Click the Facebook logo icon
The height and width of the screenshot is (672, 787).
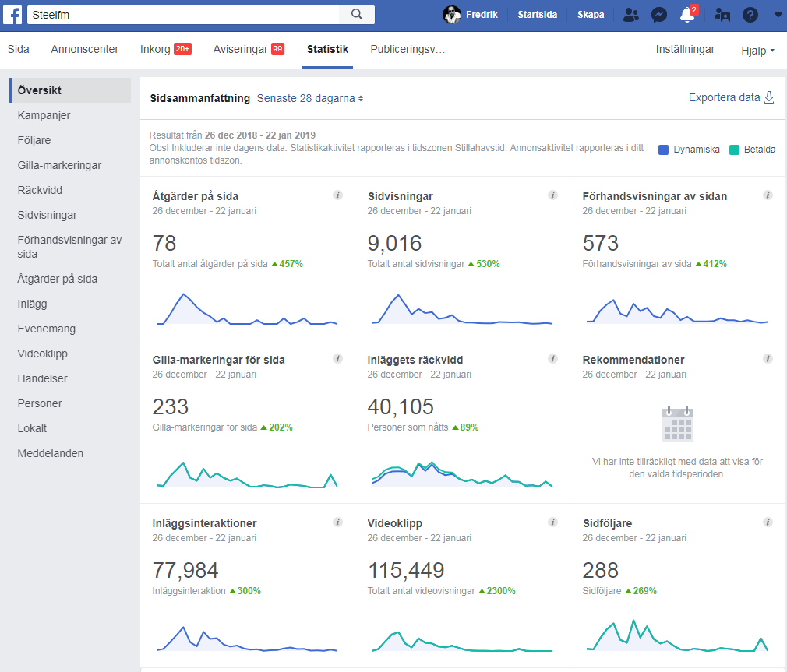tap(15, 14)
